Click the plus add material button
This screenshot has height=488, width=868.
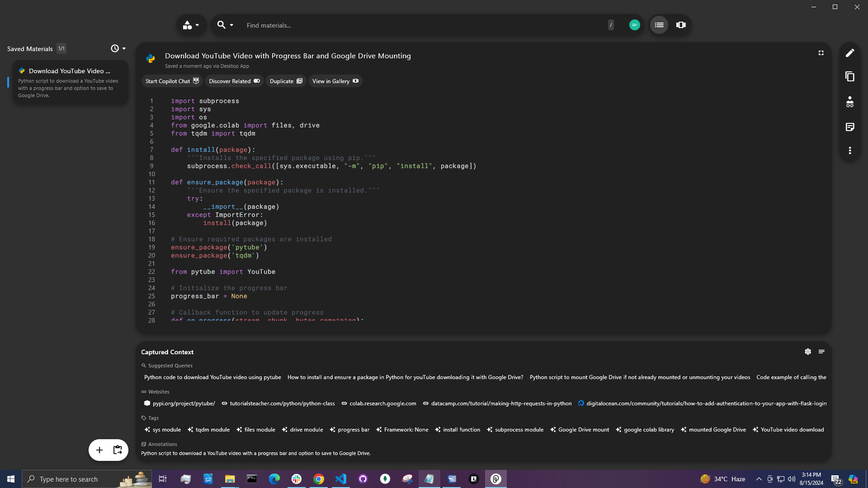coord(99,450)
